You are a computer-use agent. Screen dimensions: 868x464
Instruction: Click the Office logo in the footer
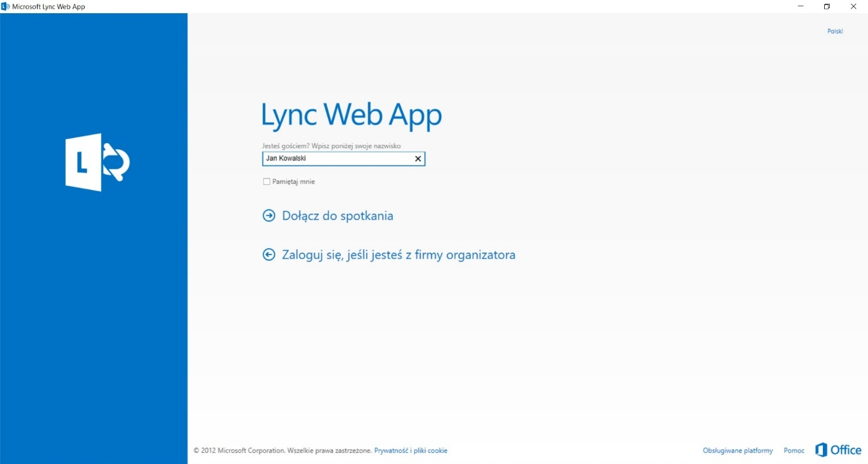838,450
